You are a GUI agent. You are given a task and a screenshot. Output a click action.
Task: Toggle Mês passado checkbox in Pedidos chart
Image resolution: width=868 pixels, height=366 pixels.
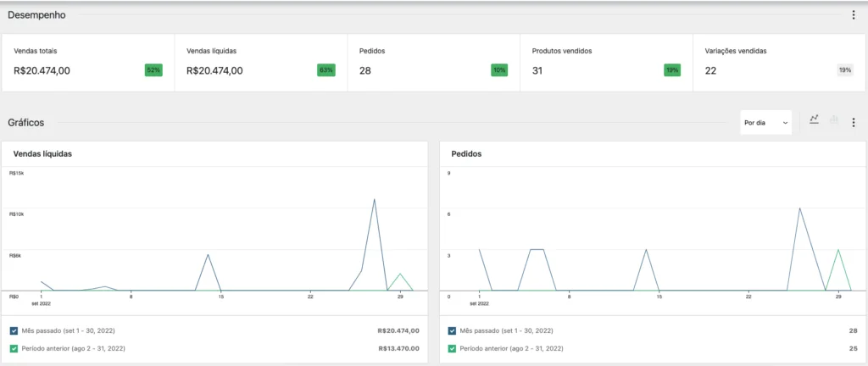click(x=453, y=330)
